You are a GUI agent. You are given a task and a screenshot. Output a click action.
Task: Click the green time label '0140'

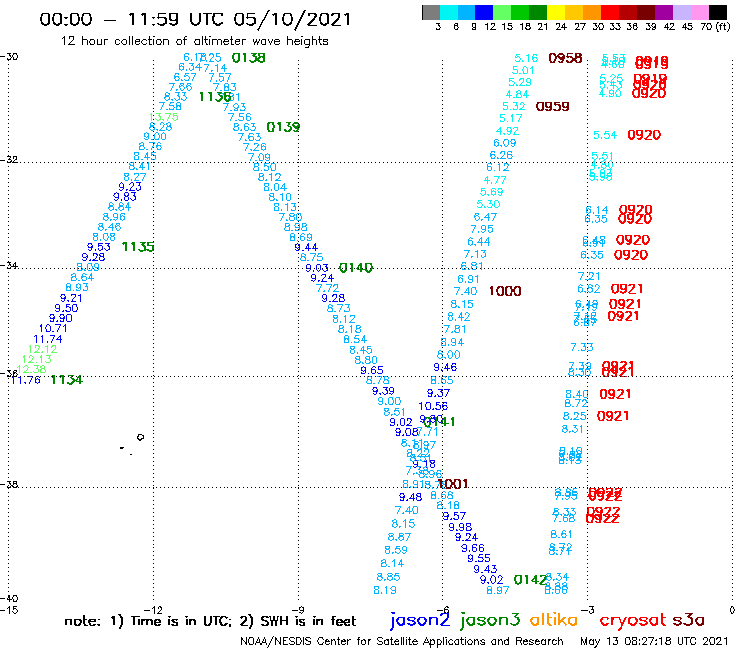point(356,268)
